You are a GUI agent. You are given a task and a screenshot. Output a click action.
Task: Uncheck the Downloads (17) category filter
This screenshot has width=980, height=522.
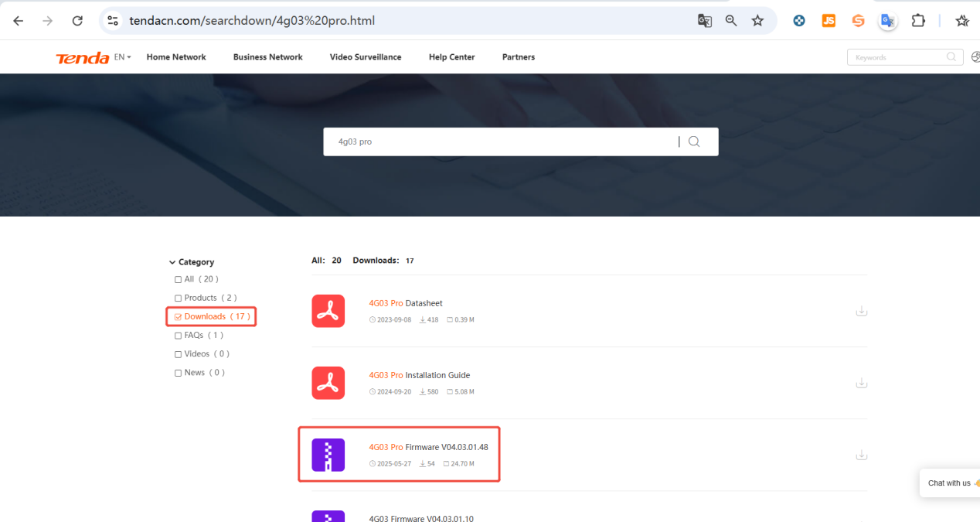tap(179, 317)
